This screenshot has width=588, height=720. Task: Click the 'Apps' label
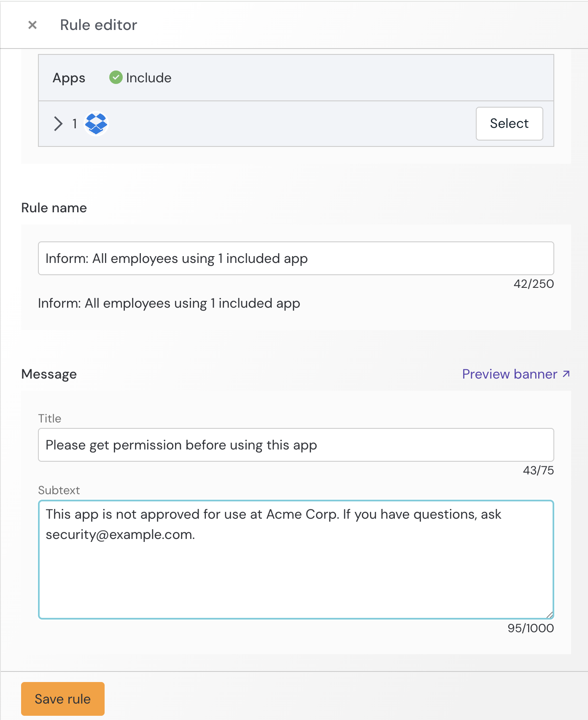coord(69,78)
